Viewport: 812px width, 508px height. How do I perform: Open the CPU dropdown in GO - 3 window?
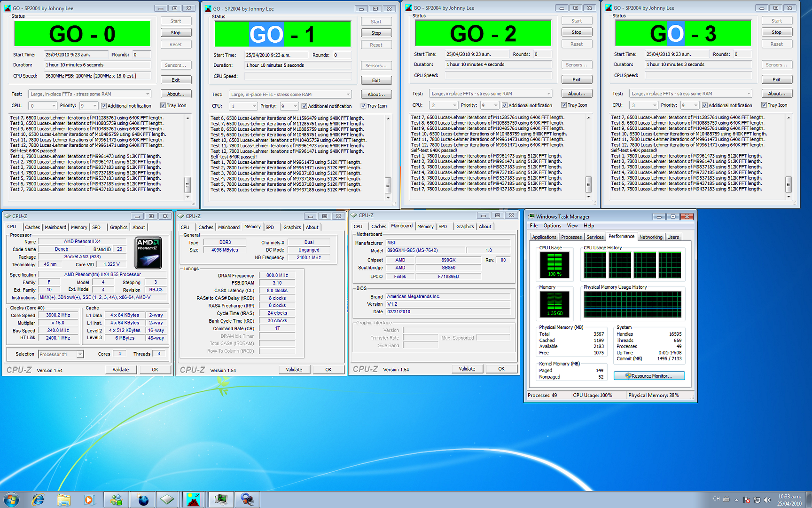[x=644, y=105]
